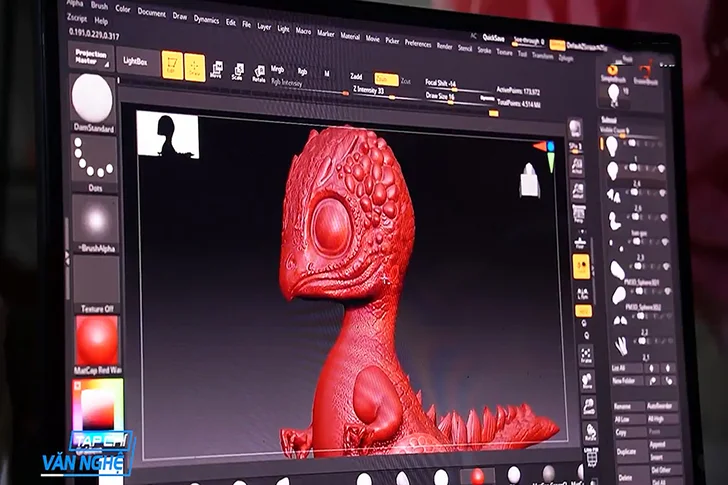Open the MatCap Red Wax material picker
This screenshot has width=728, height=485.
tap(97, 341)
